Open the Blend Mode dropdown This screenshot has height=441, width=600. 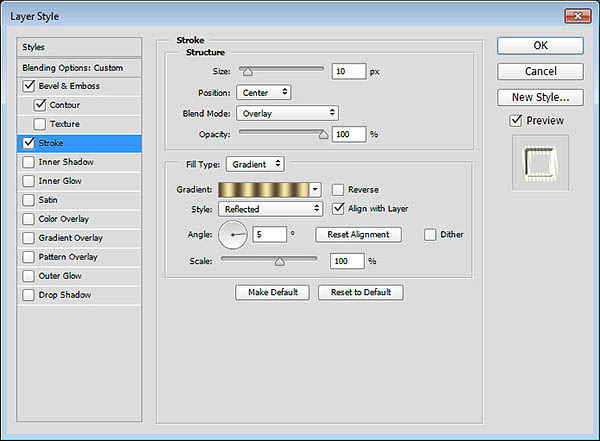(287, 113)
